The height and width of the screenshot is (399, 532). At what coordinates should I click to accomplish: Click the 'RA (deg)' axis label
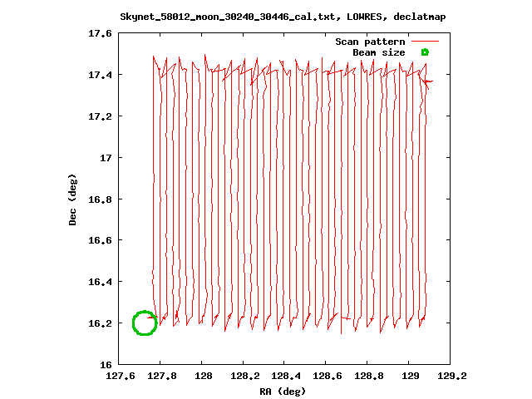(x=283, y=392)
